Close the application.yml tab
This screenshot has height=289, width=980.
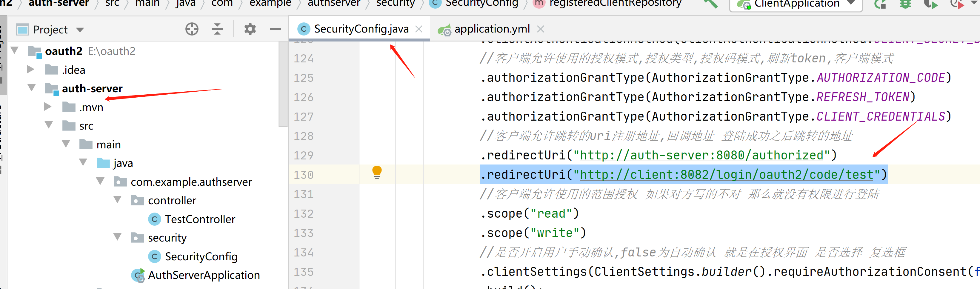pos(540,29)
